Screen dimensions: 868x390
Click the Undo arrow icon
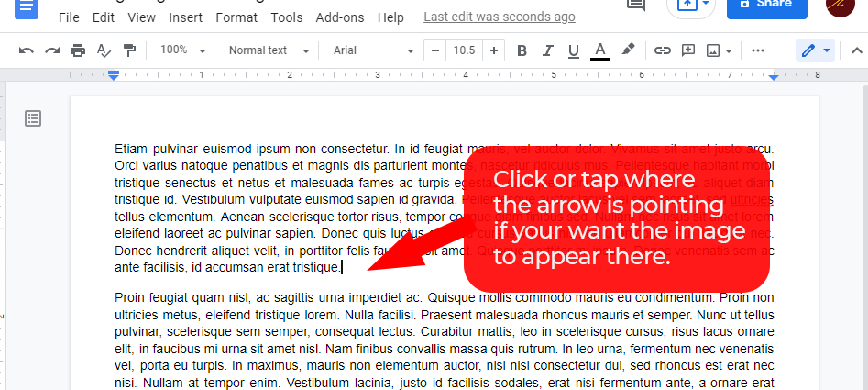click(26, 50)
